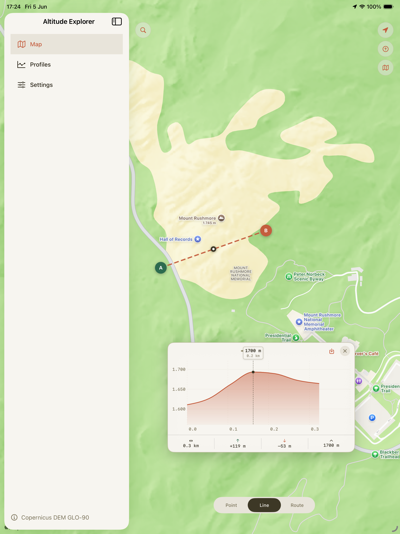
Task: Switch to Route mode
Action: 297,505
